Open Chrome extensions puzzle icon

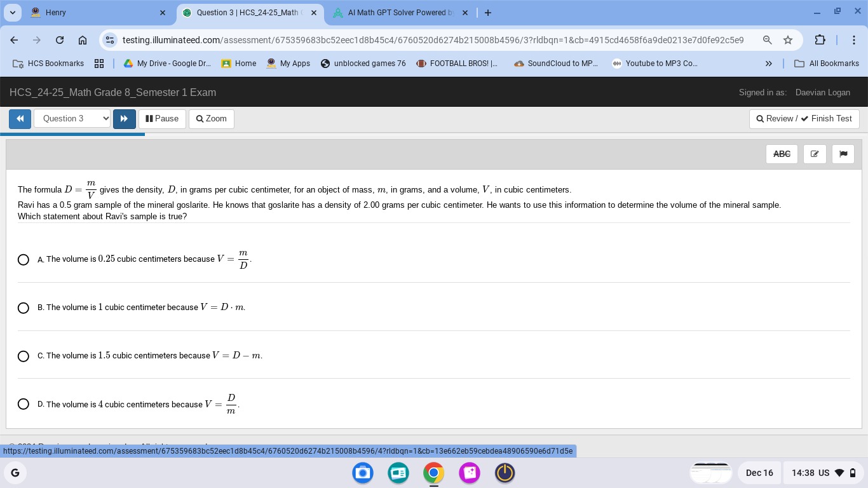click(820, 40)
